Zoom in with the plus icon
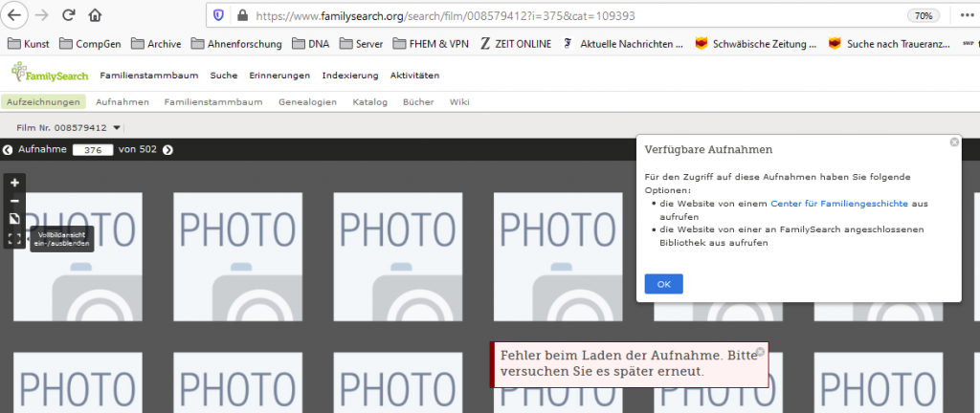 point(15,183)
